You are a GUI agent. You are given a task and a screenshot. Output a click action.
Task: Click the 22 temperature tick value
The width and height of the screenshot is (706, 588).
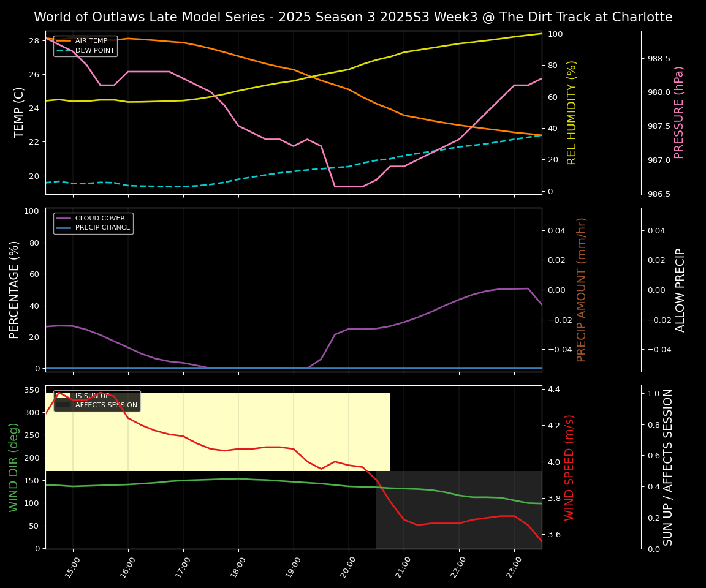(x=34, y=142)
